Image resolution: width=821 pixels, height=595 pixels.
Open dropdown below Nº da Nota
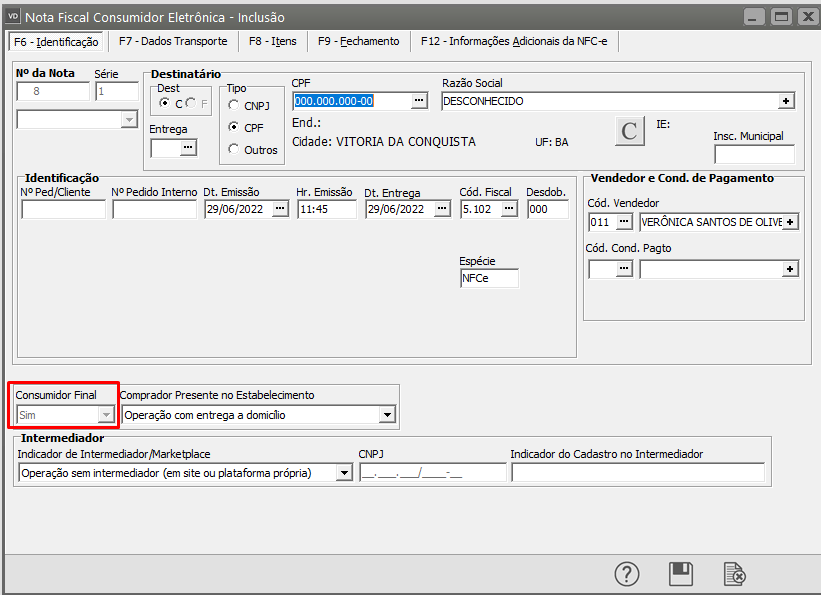pos(128,120)
